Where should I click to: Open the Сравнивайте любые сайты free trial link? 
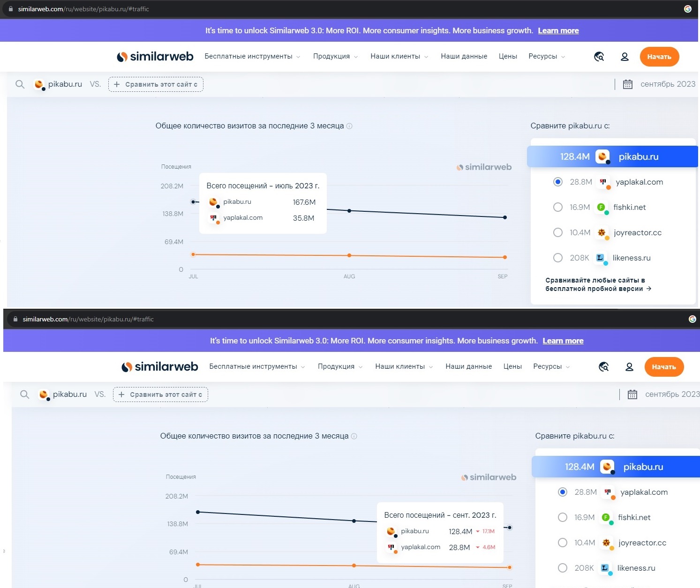coord(598,284)
